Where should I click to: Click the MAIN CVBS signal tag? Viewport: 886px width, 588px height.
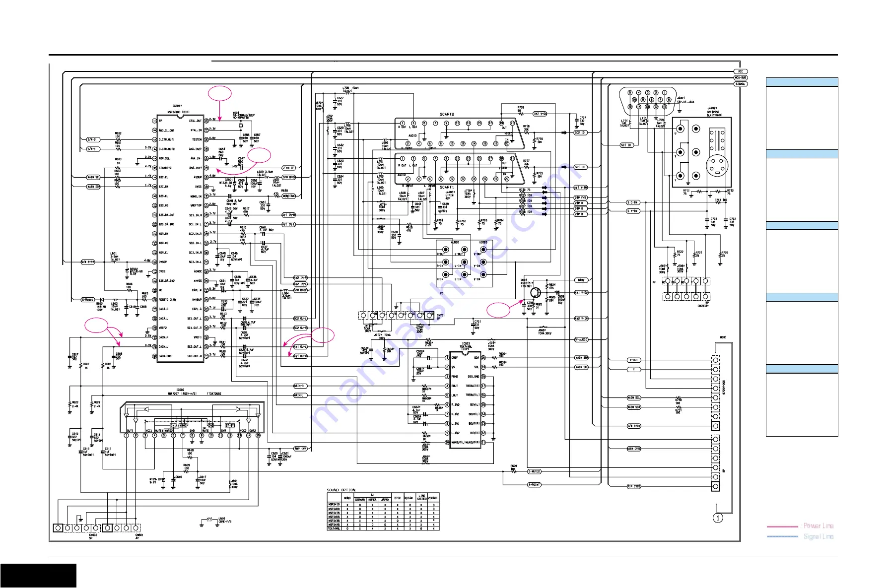pos(634,449)
